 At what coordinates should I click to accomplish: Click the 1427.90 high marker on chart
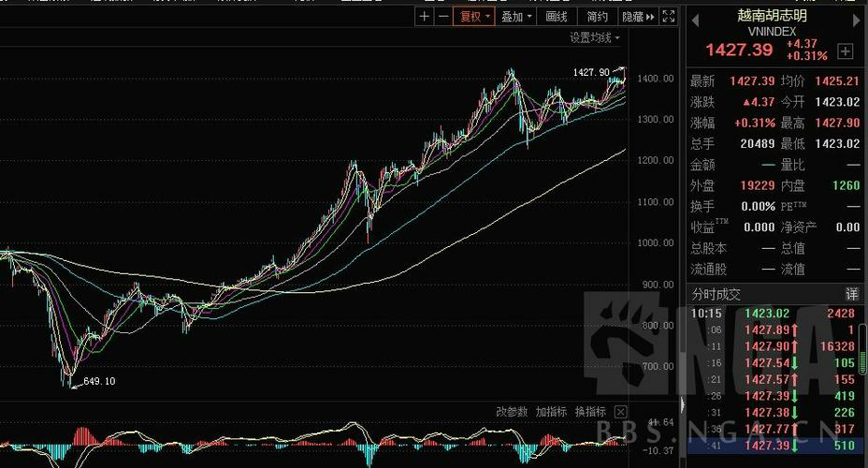(590, 73)
